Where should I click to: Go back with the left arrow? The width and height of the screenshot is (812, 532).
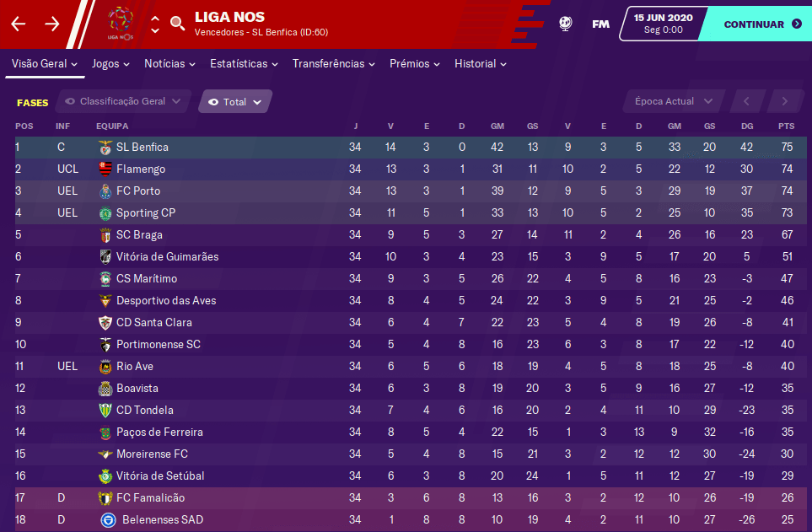pyautogui.click(x=19, y=24)
